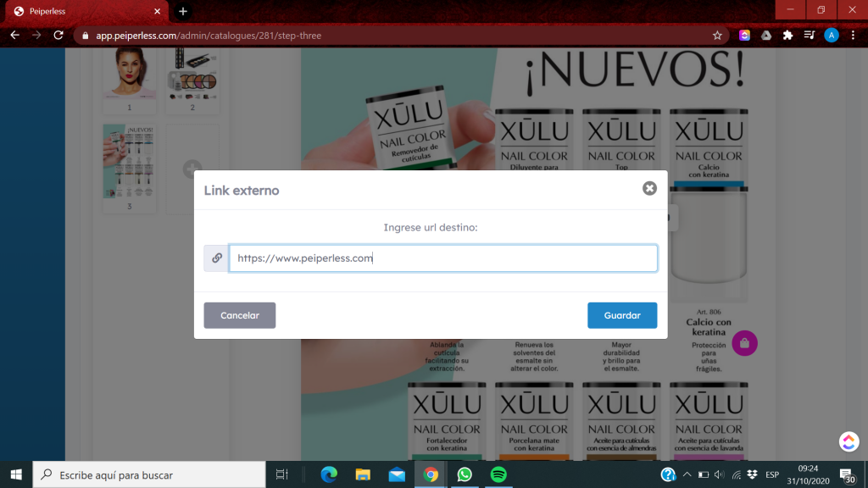Click the battery status icon
This screenshot has width=868, height=488.
pyautogui.click(x=703, y=474)
